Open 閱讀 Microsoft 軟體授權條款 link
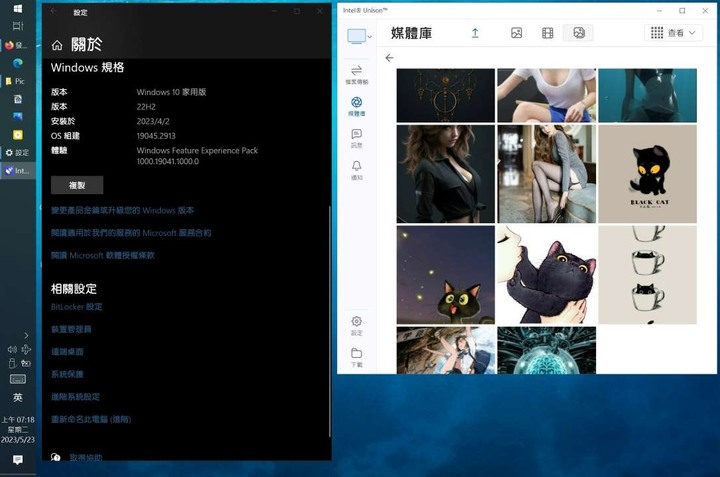 click(103, 255)
